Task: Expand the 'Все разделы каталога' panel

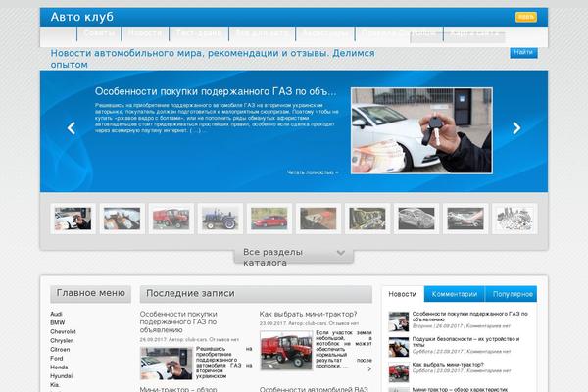Action: pos(294,257)
